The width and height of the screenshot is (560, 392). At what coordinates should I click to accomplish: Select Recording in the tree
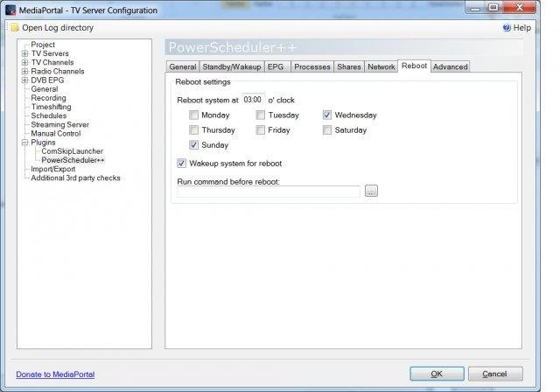click(x=48, y=98)
